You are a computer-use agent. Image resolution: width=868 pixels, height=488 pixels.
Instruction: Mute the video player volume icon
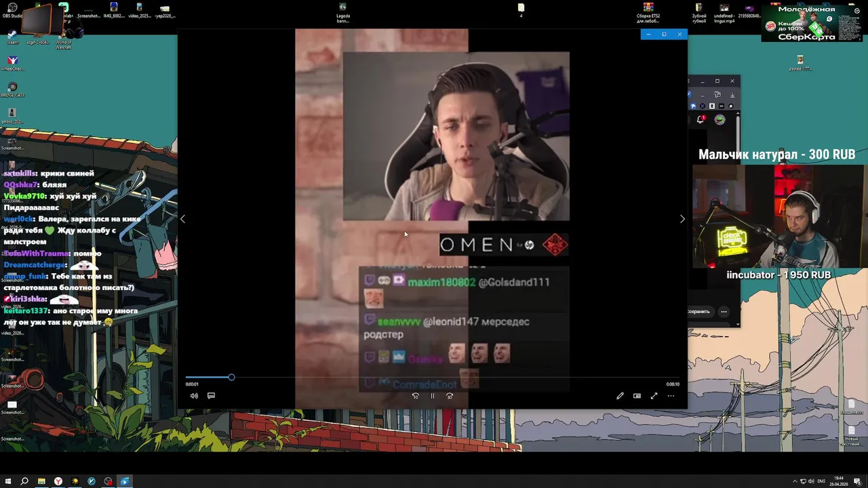pos(194,396)
